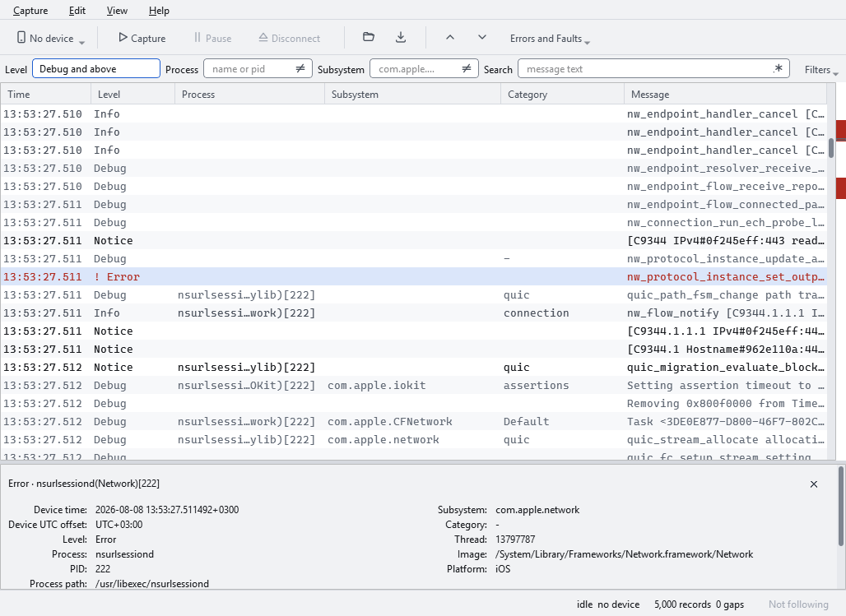
Task: Select the row nw_protocol_instance_update_a
Action: (x=413, y=259)
